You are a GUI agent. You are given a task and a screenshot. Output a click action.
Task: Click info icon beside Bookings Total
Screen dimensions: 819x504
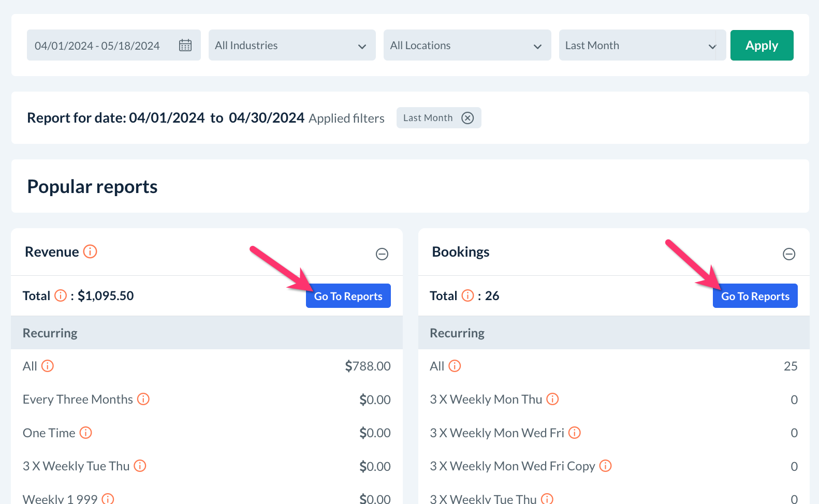click(x=467, y=295)
